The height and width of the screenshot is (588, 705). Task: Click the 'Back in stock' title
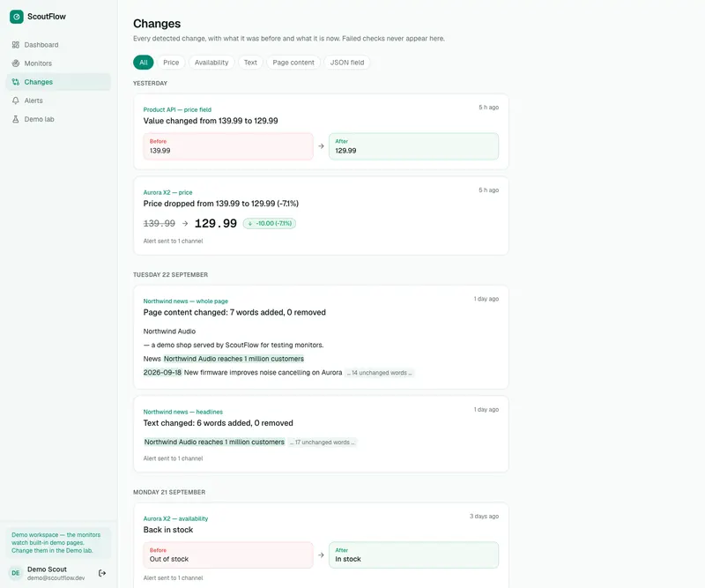click(x=168, y=530)
